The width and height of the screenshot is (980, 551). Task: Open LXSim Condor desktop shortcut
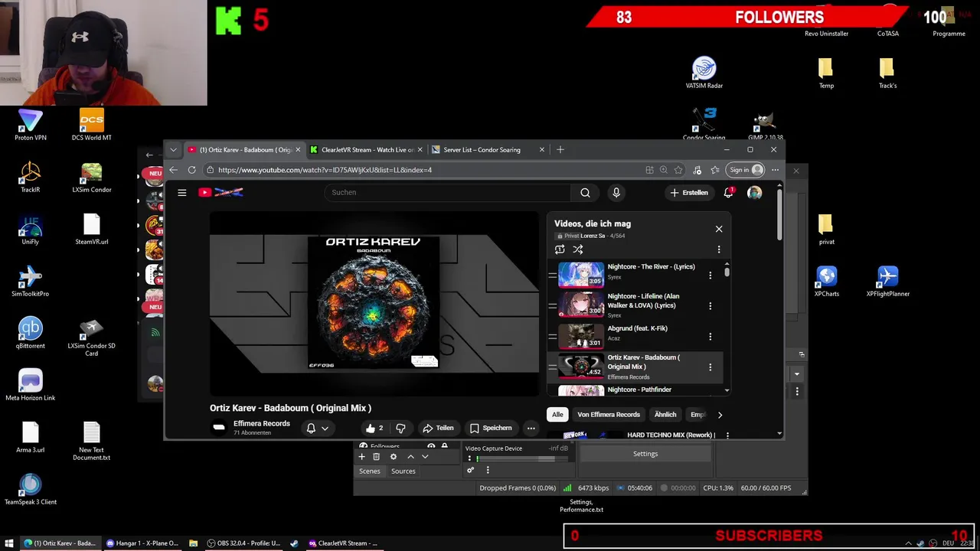(92, 177)
